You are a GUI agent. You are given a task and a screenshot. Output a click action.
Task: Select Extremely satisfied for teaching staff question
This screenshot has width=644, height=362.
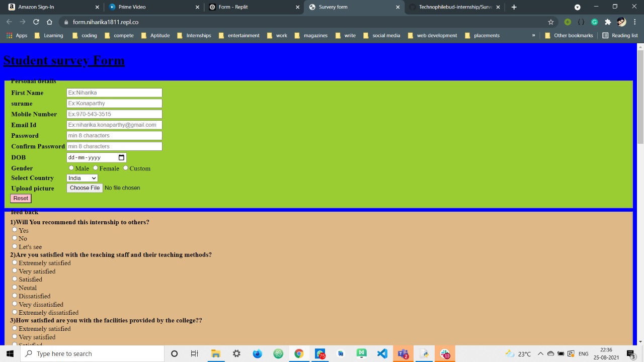(x=15, y=262)
